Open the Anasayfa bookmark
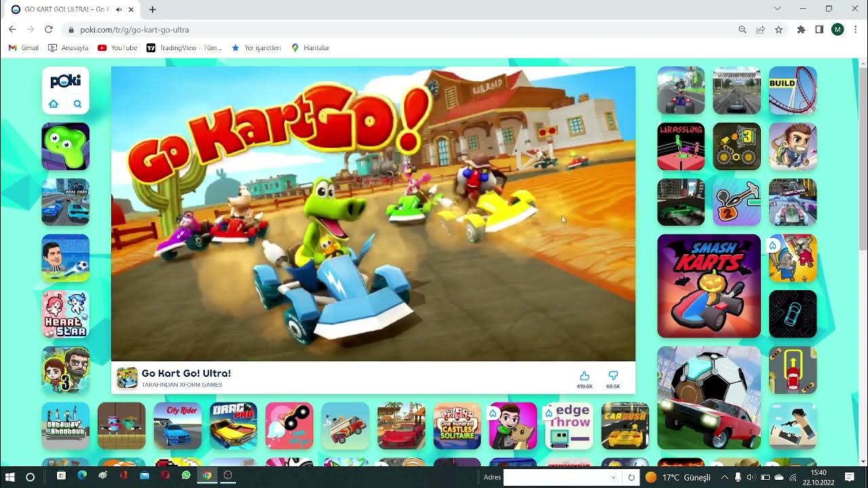 pos(68,48)
